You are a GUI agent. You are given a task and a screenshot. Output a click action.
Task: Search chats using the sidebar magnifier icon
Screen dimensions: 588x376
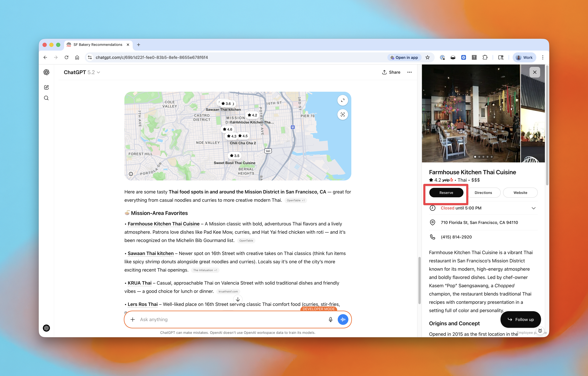click(46, 98)
